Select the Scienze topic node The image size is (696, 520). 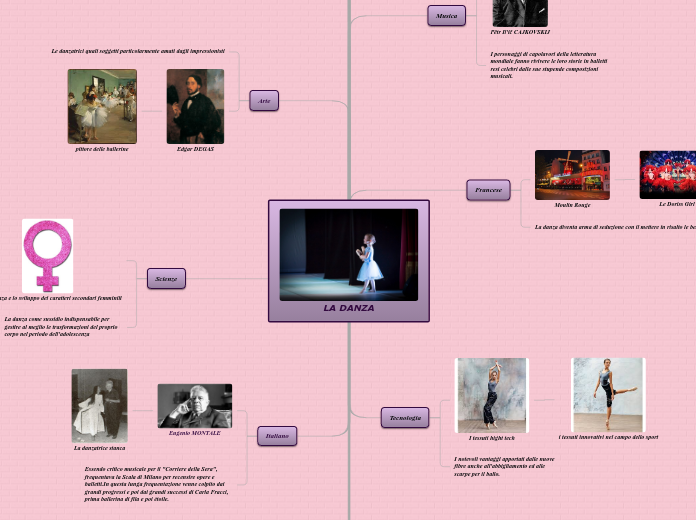point(166,278)
